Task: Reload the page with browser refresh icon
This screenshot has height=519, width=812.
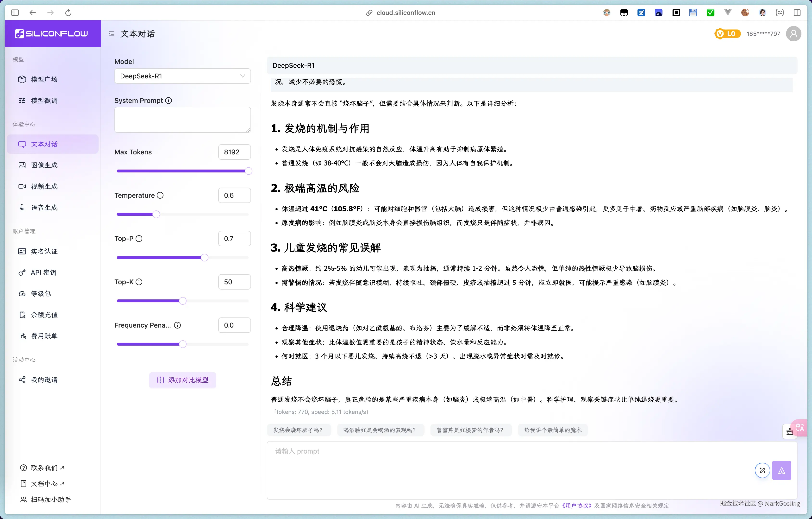Action: point(68,13)
